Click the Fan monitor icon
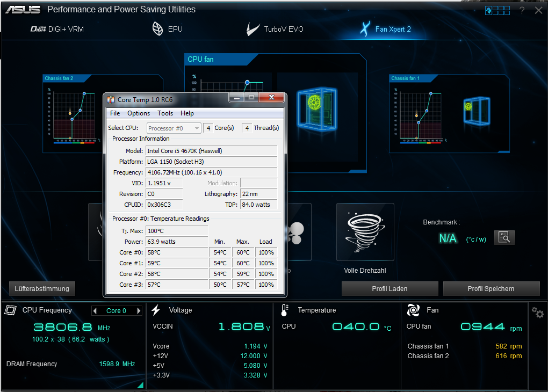This screenshot has width=548, height=392. 413,310
